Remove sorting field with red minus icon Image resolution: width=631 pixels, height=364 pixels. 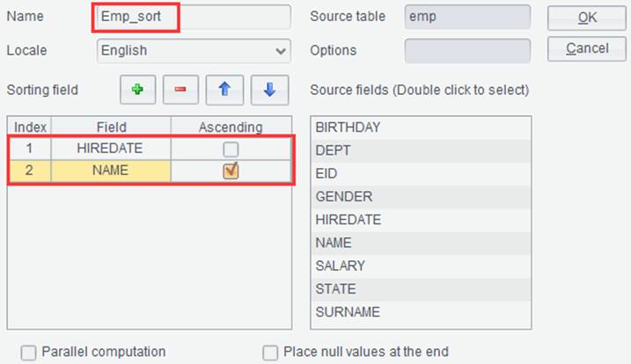click(x=180, y=90)
